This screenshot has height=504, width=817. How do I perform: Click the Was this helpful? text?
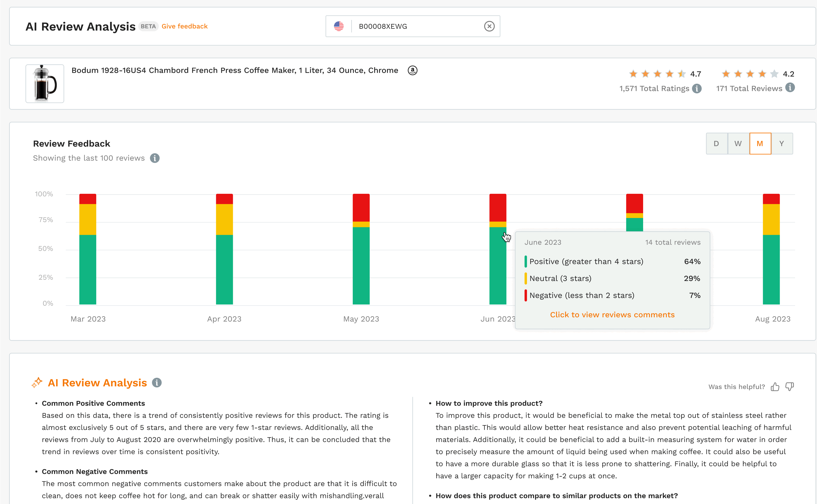(736, 387)
